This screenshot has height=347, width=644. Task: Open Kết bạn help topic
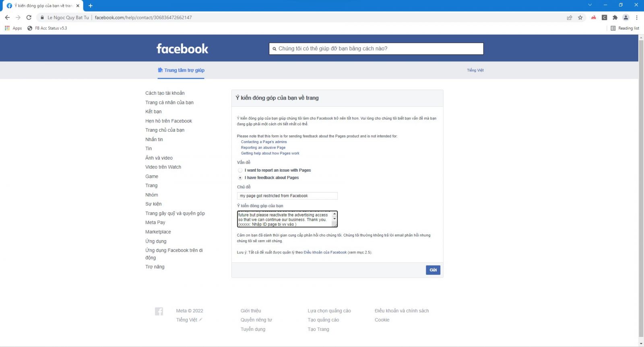(x=153, y=112)
